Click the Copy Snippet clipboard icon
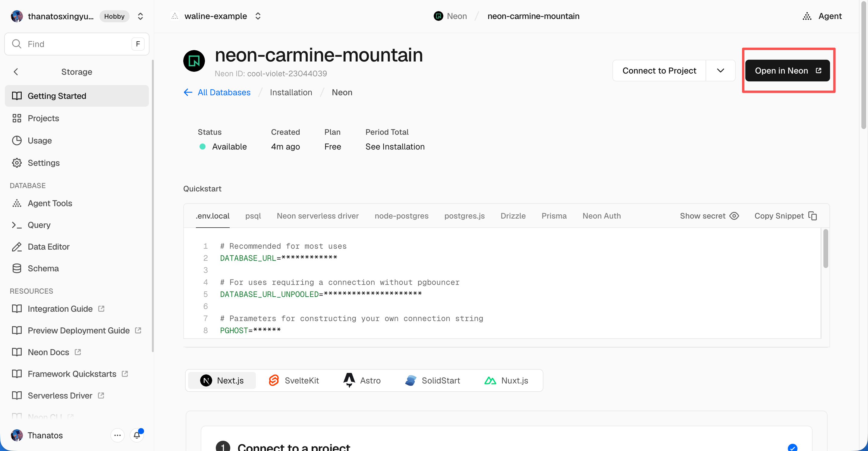The height and width of the screenshot is (451, 868). [813, 216]
